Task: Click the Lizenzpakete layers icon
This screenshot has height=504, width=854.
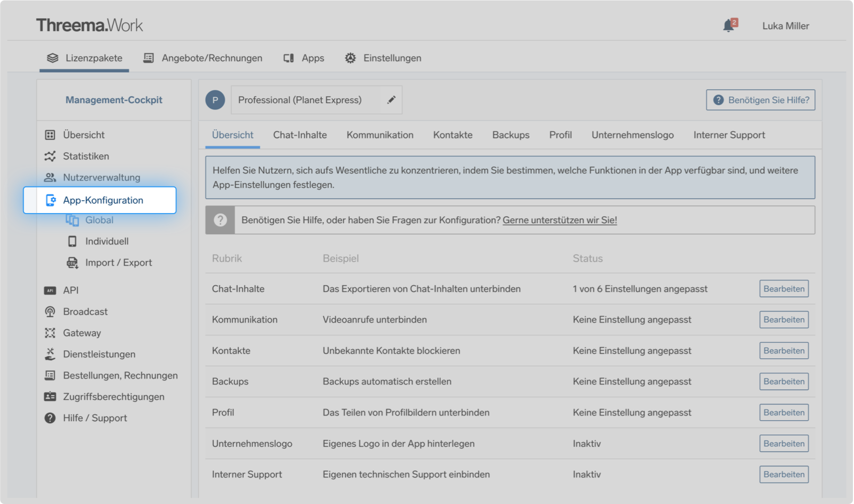Action: [52, 58]
